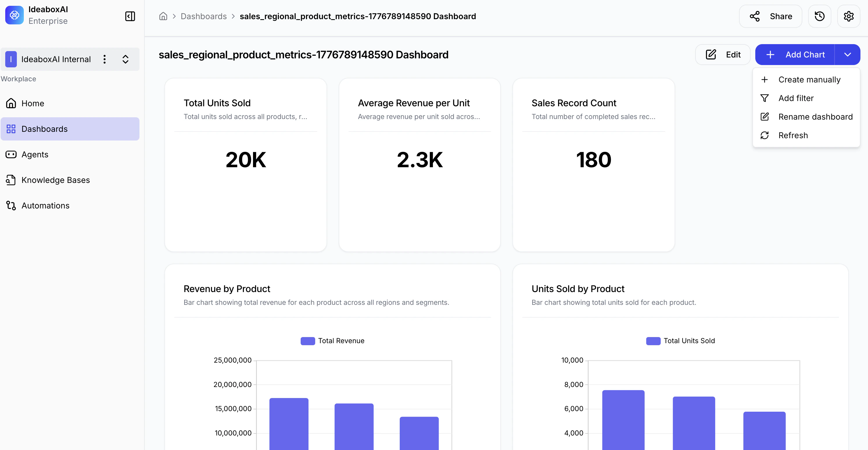Click the Home sidebar icon
868x450 pixels.
pos(11,103)
